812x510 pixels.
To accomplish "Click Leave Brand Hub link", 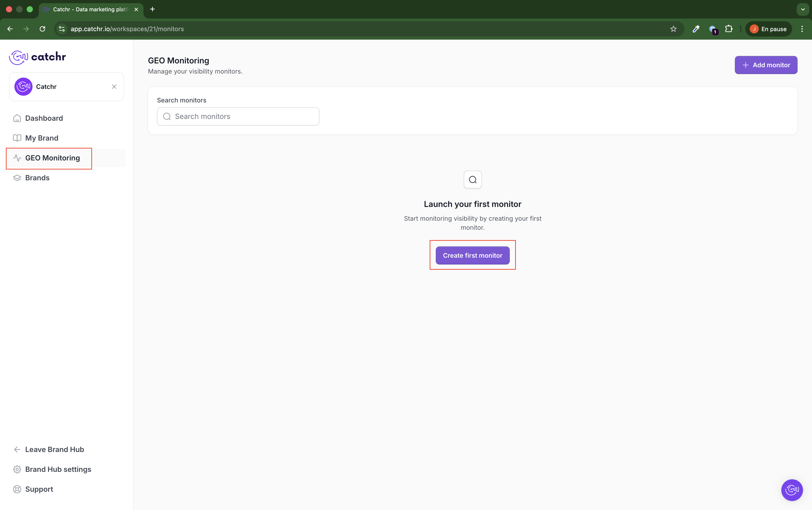I will (x=54, y=449).
